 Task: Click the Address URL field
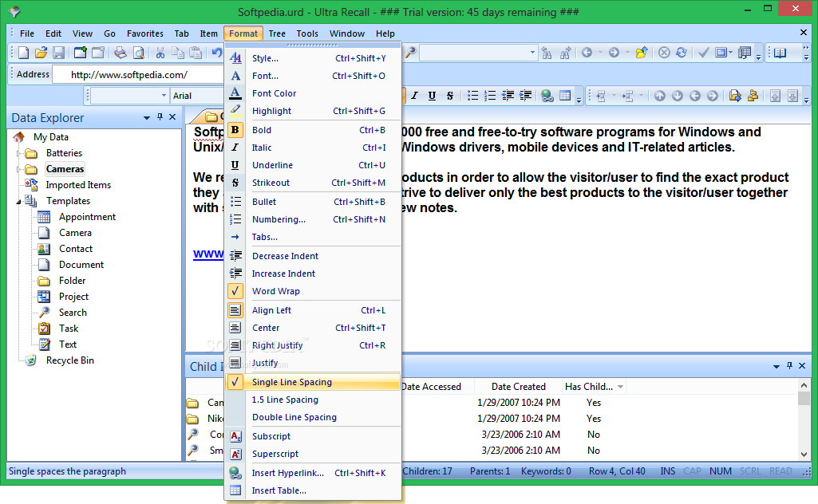click(x=140, y=74)
